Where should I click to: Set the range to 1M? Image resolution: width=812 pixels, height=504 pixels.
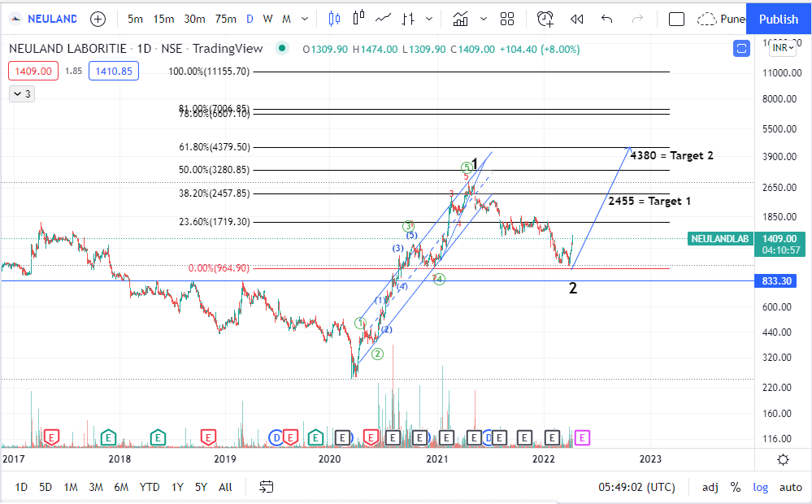[x=71, y=487]
